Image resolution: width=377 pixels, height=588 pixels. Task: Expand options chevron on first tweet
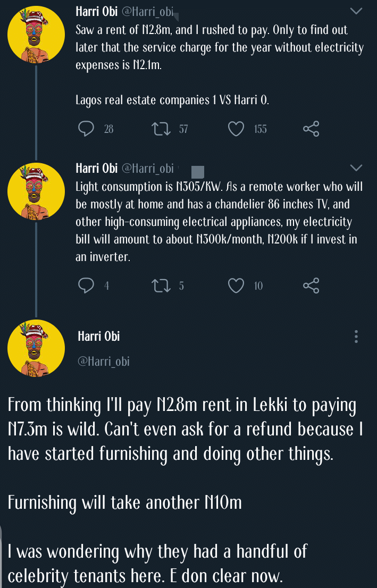point(356,11)
